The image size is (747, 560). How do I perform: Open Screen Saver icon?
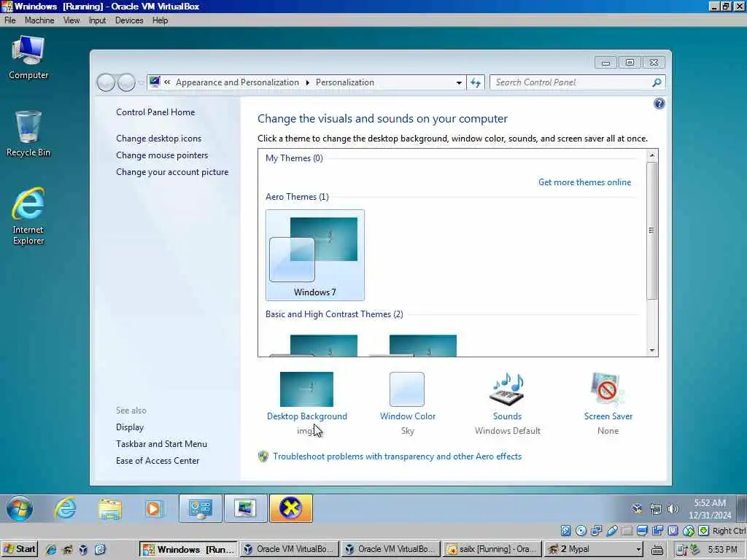(607, 389)
